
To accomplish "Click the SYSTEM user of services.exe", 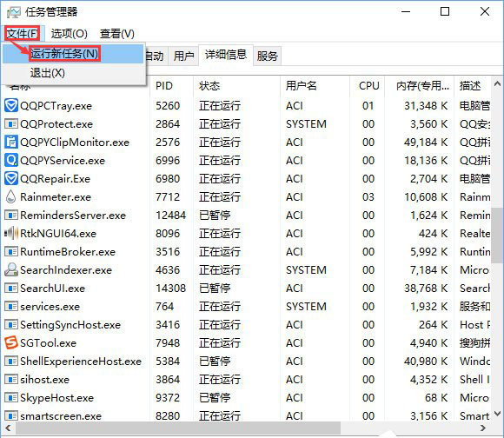I will pos(306,307).
